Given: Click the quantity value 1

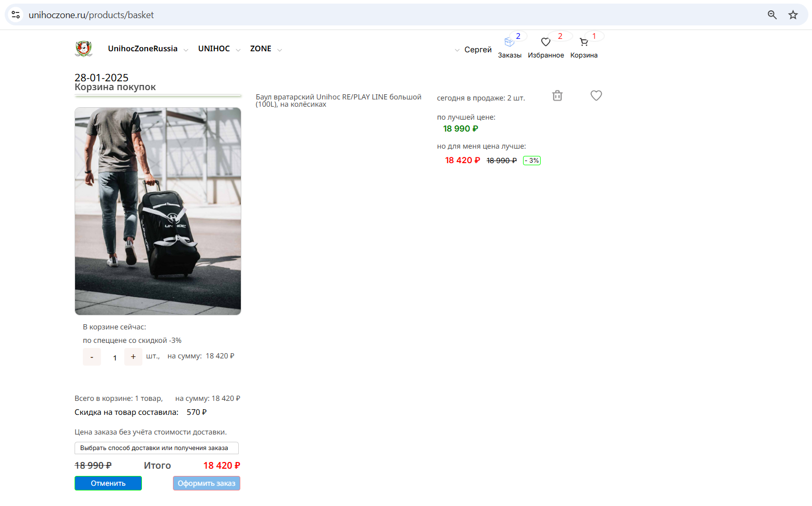Looking at the screenshot, I should [115, 358].
